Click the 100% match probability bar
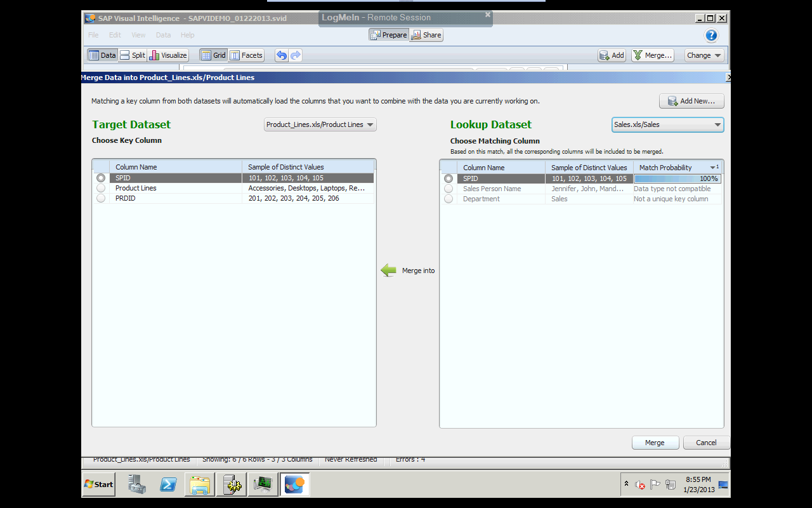Viewport: 812px width, 508px height. point(678,179)
